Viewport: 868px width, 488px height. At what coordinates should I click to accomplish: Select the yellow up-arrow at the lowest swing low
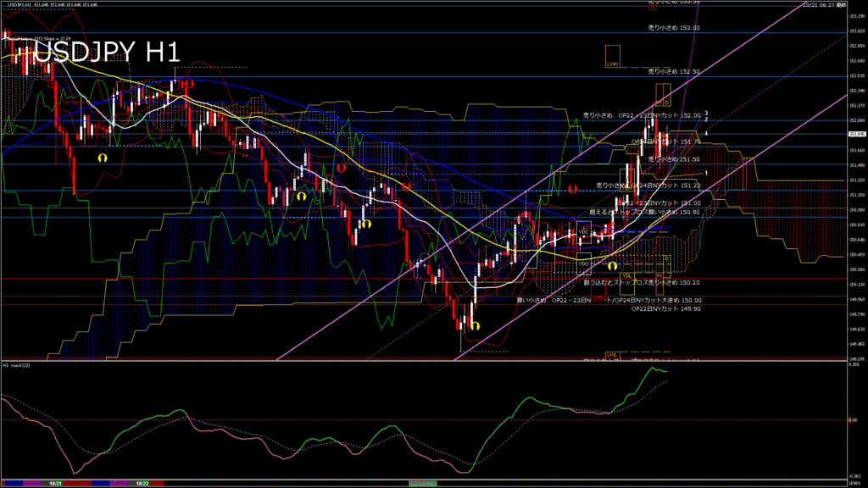coord(474,324)
